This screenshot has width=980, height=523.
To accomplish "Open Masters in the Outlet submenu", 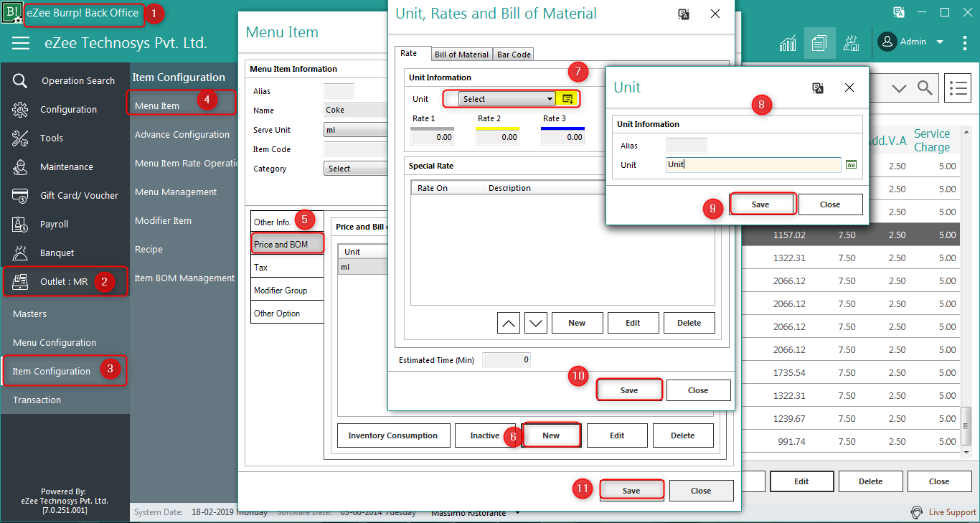I will click(29, 314).
